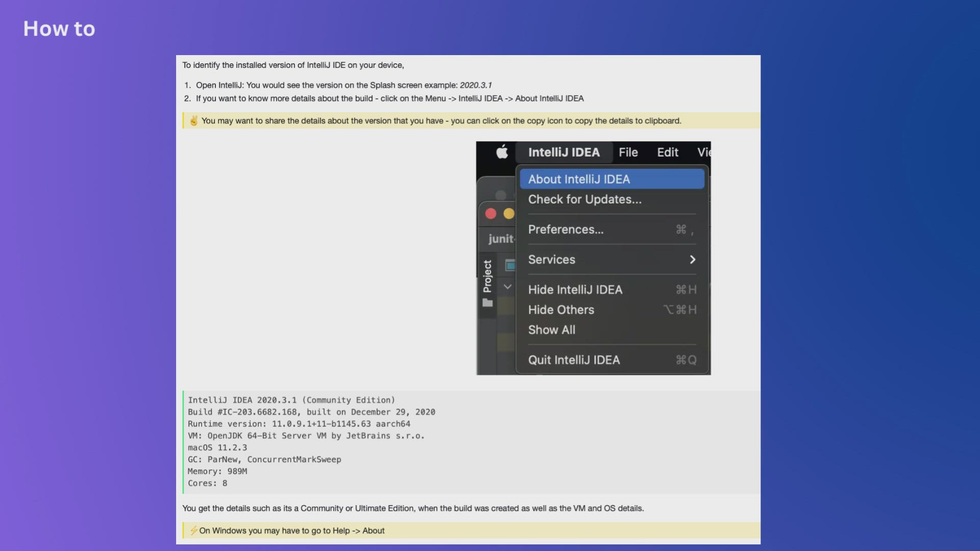
Task: Click the Apple logo menu icon
Action: click(x=502, y=152)
